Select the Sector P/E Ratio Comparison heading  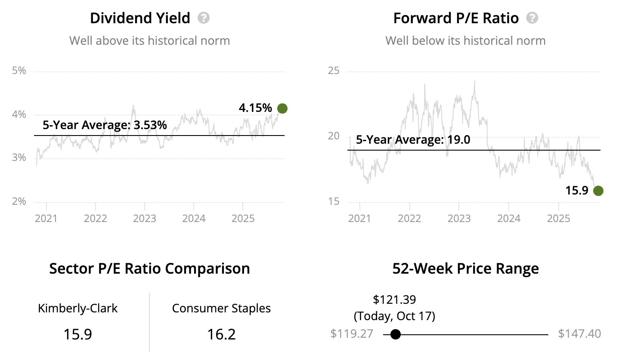point(149,268)
